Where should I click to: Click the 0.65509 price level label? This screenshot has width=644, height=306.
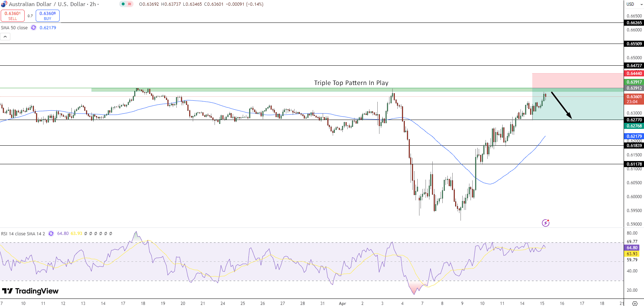tap(634, 44)
